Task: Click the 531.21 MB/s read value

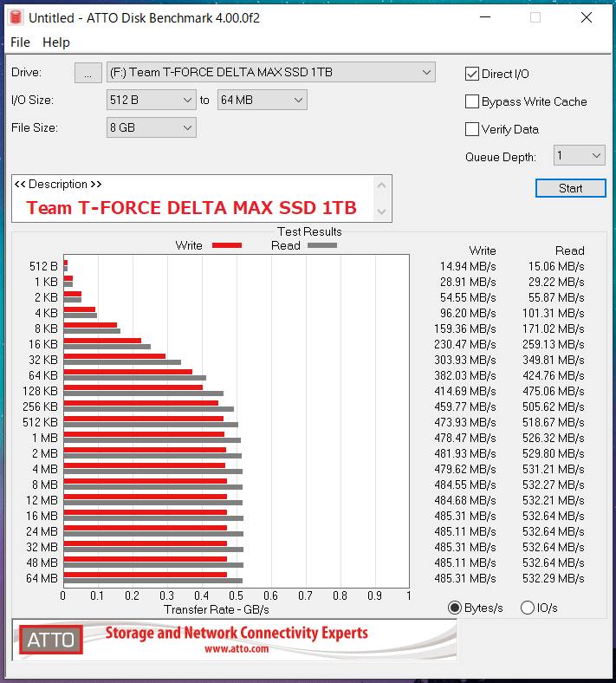Action: pos(554,469)
